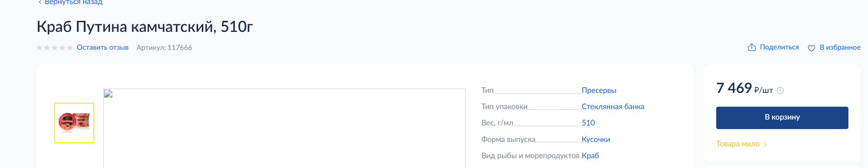The width and height of the screenshot is (868, 168).
Task: Click the weight value '510' link
Action: 588,123
